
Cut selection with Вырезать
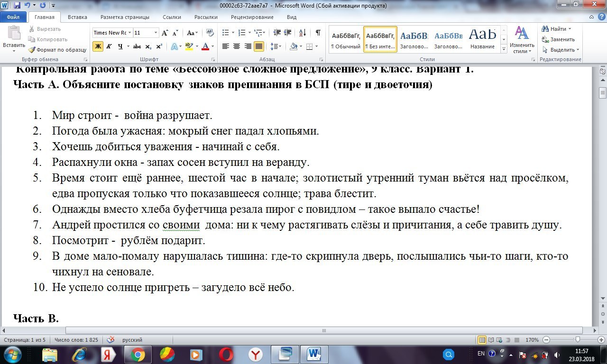click(x=45, y=29)
